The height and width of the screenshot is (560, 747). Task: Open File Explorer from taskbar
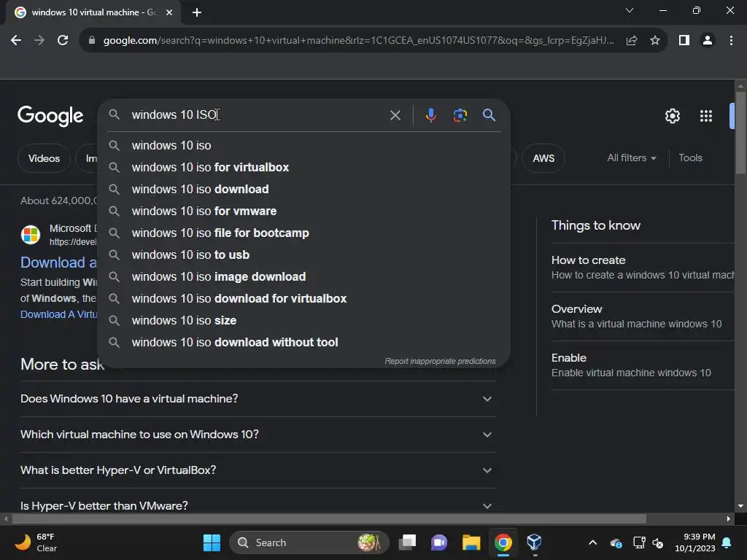coord(471,542)
